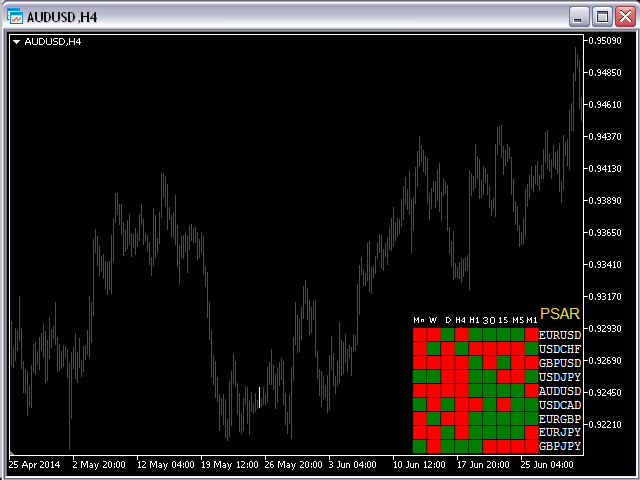Click the USDJPY monthly (Mn) green cell
This screenshot has width=640, height=480.
(420, 376)
